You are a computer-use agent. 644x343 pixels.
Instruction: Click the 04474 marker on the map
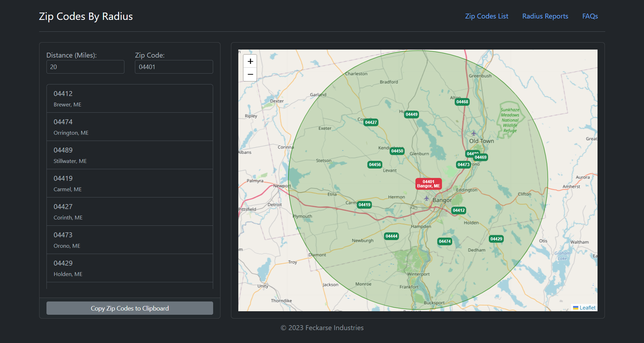(x=444, y=241)
